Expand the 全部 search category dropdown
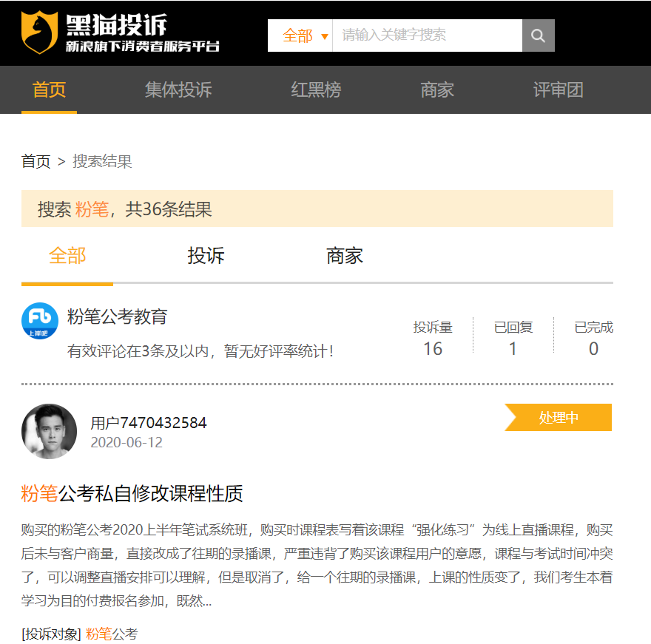651x644 pixels. 305,35
